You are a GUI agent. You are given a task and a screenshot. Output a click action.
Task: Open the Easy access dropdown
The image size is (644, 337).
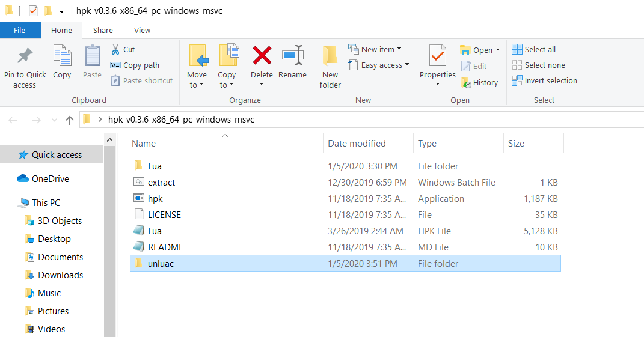[379, 65]
